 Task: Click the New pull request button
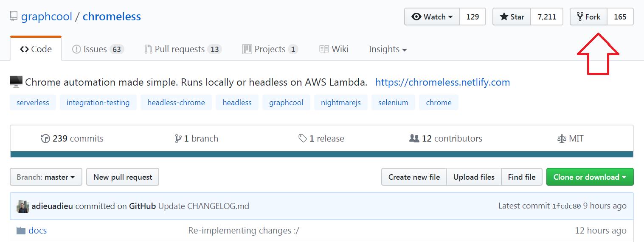click(x=123, y=177)
